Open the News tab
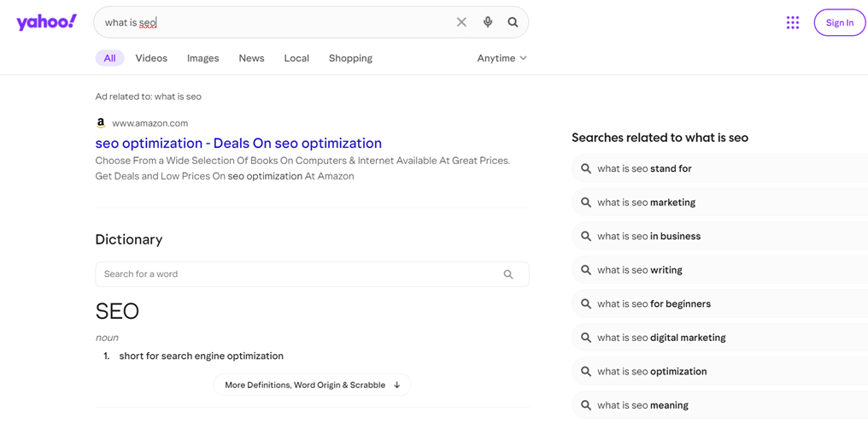 point(251,58)
